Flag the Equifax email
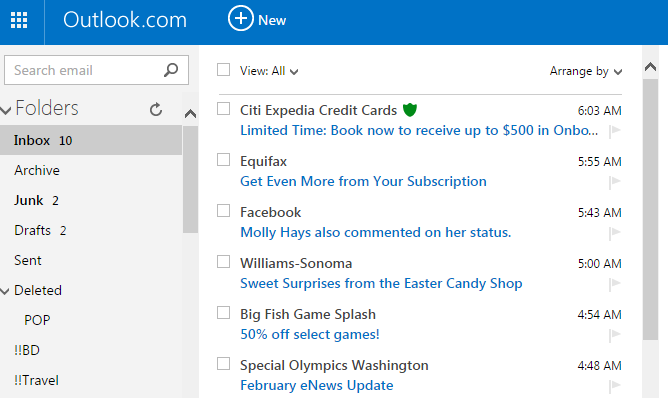The height and width of the screenshot is (398, 668). (615, 182)
